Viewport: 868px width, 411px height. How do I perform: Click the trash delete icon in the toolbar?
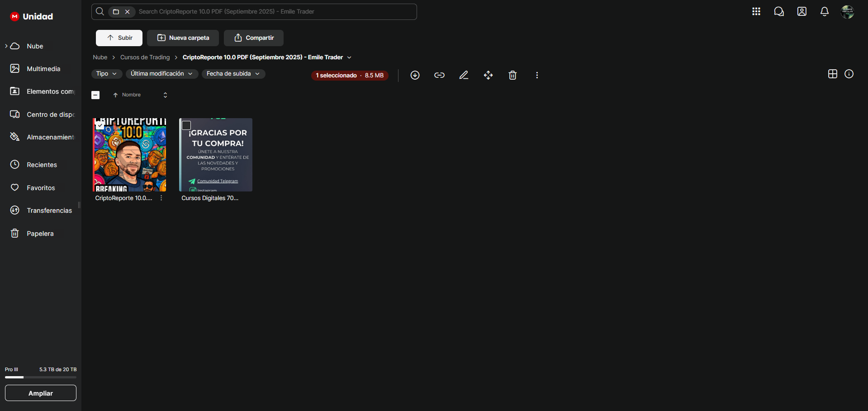(512, 75)
